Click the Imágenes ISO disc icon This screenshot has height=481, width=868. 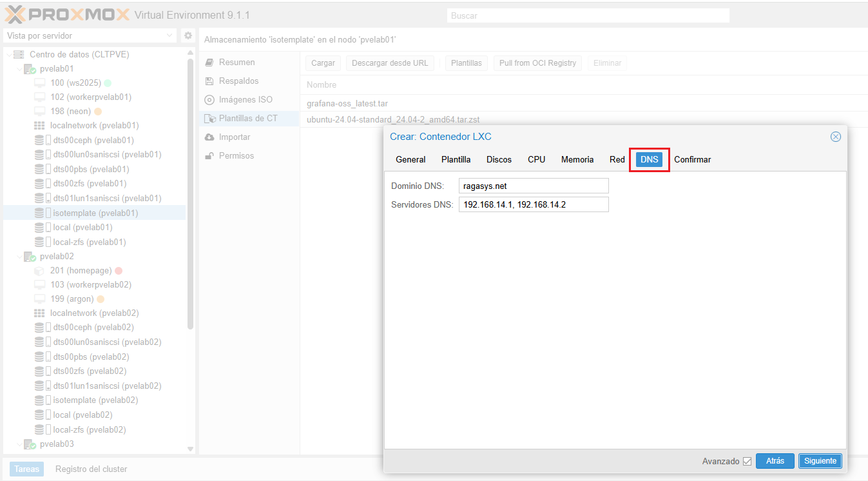pos(209,100)
